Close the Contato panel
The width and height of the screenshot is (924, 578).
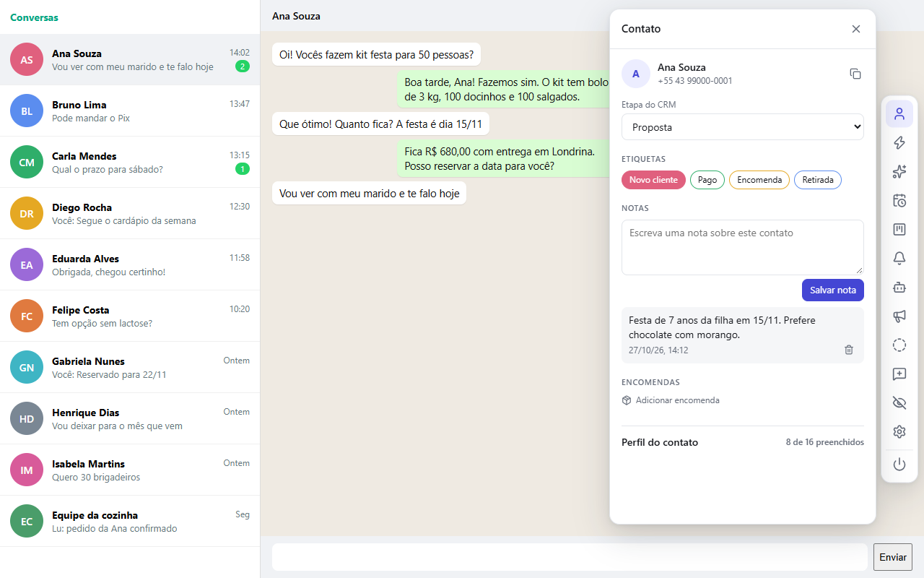coord(856,29)
